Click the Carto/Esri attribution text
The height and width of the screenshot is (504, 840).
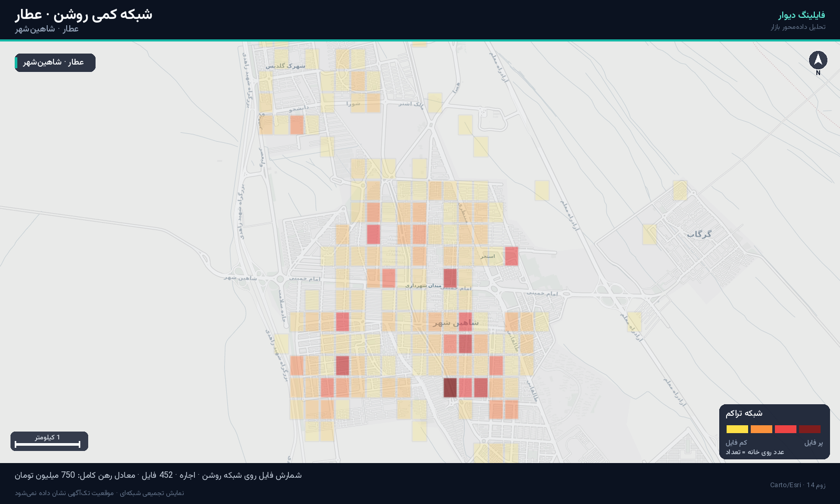coord(785,485)
